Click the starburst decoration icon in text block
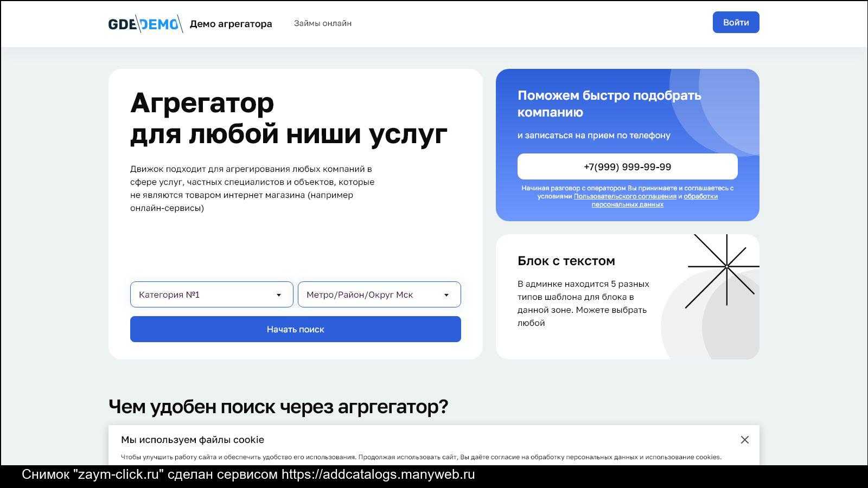The width and height of the screenshot is (868, 488). click(x=724, y=270)
